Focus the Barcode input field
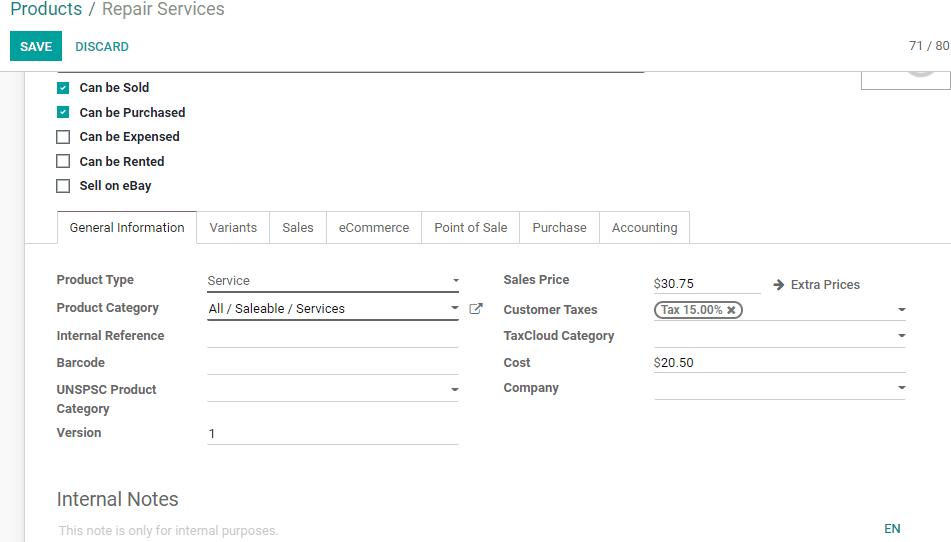This screenshot has width=951, height=542. tap(332, 363)
